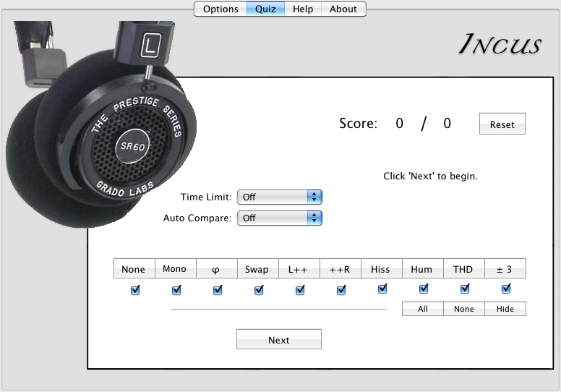This screenshot has width=561, height=392.
Task: Click the Mono answer button
Action: point(175,268)
